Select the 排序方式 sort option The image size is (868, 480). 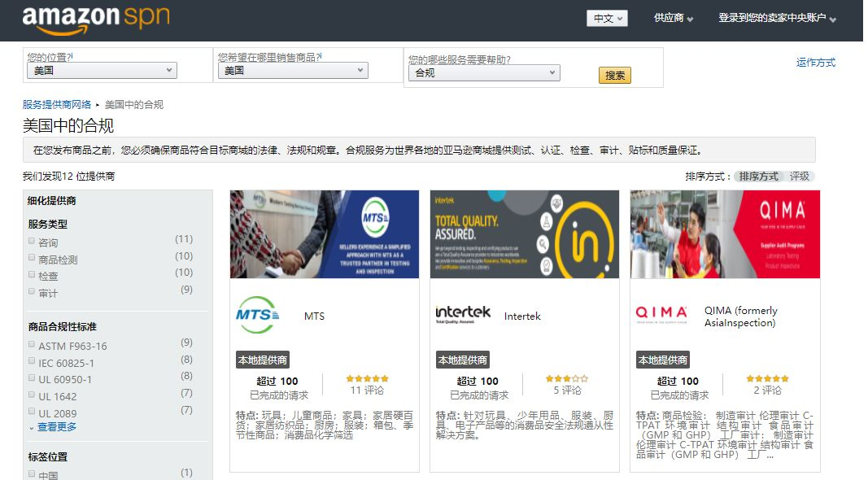click(x=758, y=177)
